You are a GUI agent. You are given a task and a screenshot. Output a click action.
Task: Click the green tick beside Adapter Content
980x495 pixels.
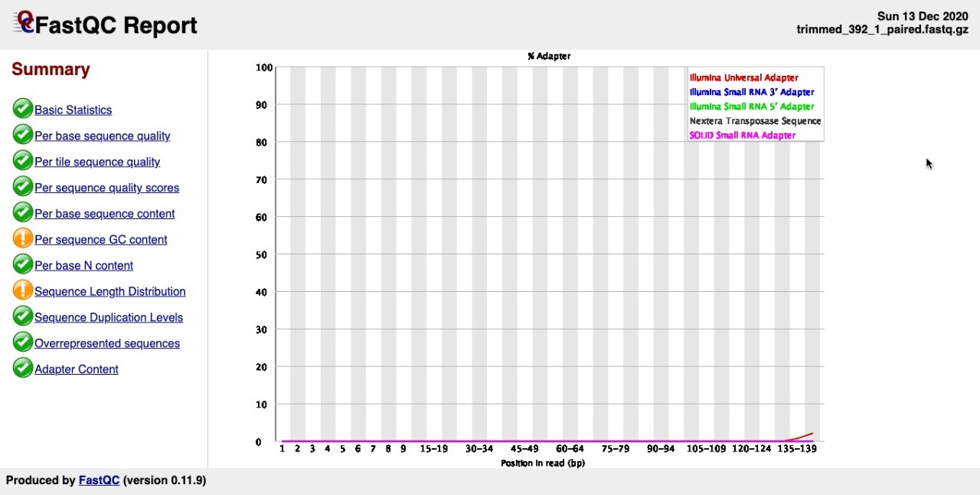pos(22,367)
